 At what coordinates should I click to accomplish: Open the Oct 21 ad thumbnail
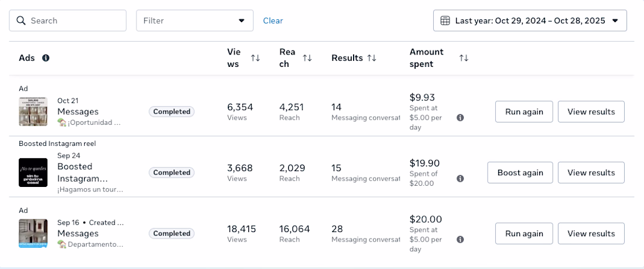[33, 111]
